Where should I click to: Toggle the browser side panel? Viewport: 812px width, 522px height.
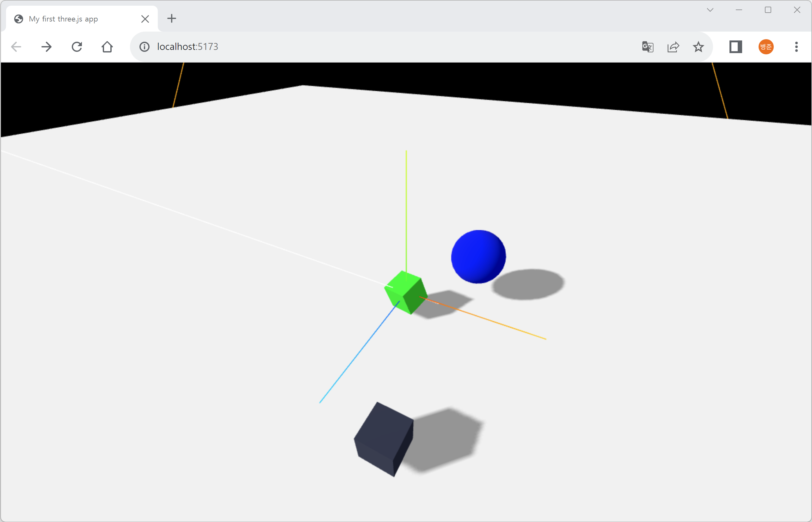pyautogui.click(x=736, y=47)
